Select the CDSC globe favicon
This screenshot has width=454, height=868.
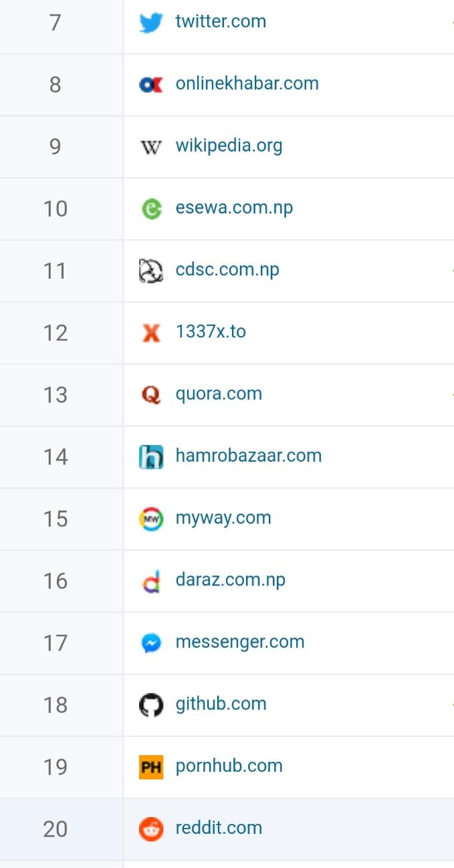coord(151,270)
